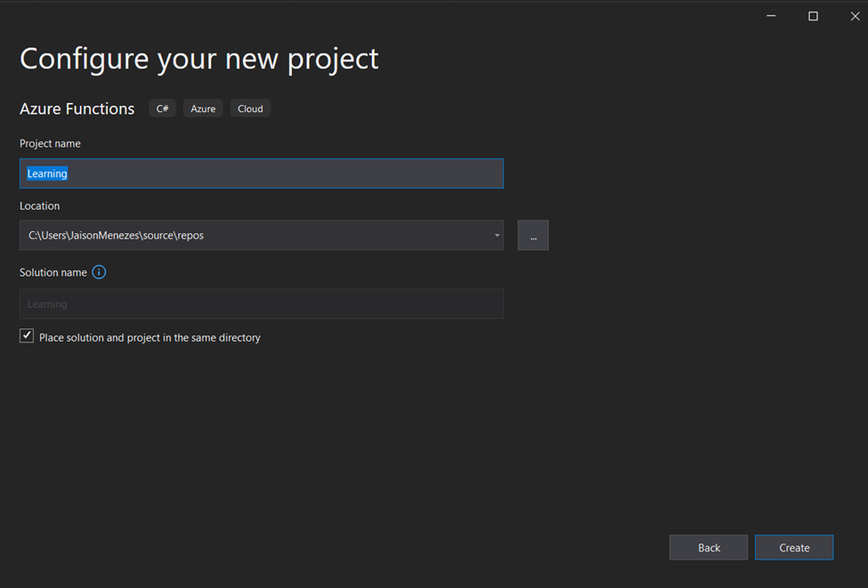The height and width of the screenshot is (588, 868).
Task: Click the highlighted Learning text in project name
Action: pyautogui.click(x=47, y=173)
